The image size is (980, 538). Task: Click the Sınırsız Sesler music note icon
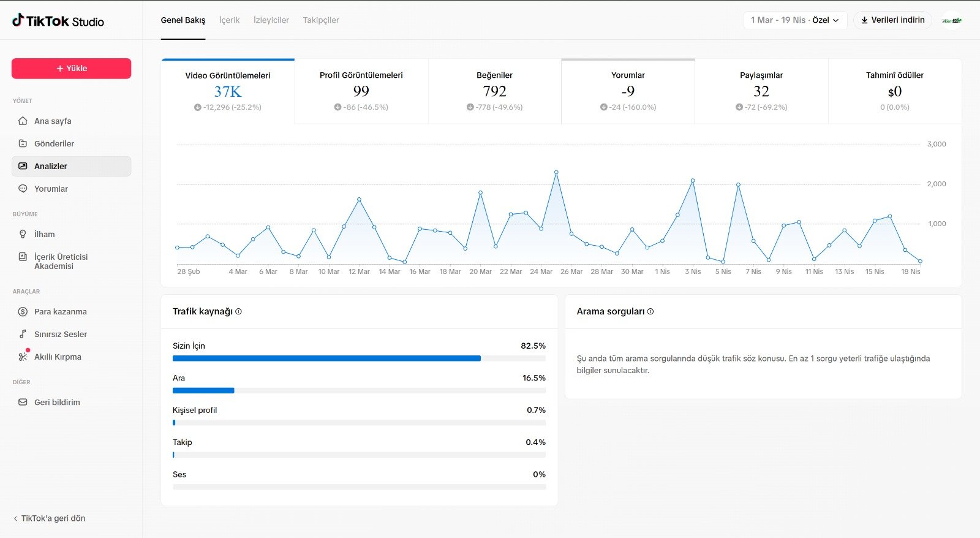tap(23, 334)
